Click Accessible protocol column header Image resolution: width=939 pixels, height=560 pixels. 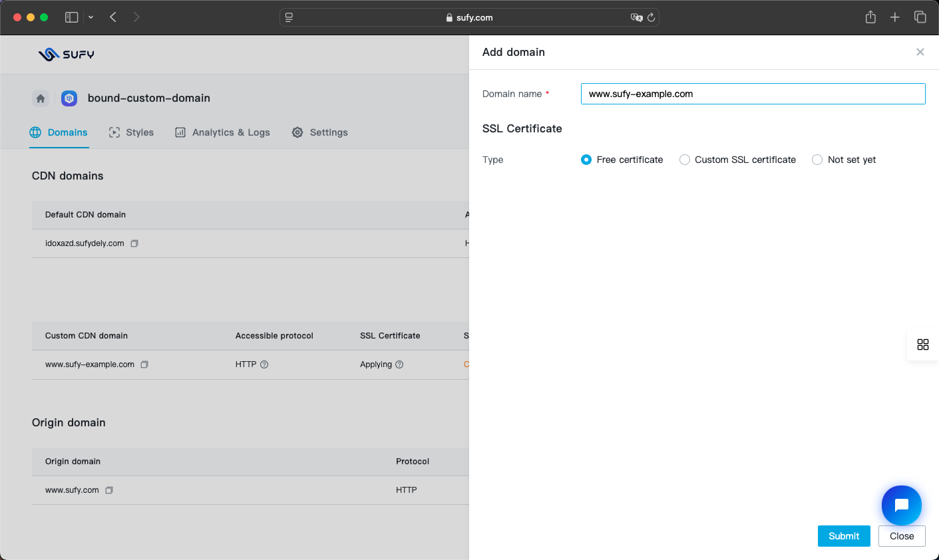(x=274, y=336)
